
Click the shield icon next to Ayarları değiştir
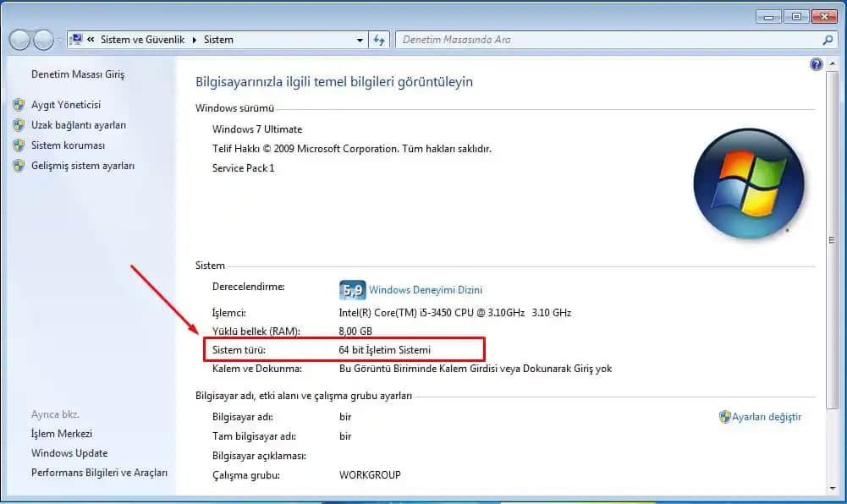click(725, 417)
